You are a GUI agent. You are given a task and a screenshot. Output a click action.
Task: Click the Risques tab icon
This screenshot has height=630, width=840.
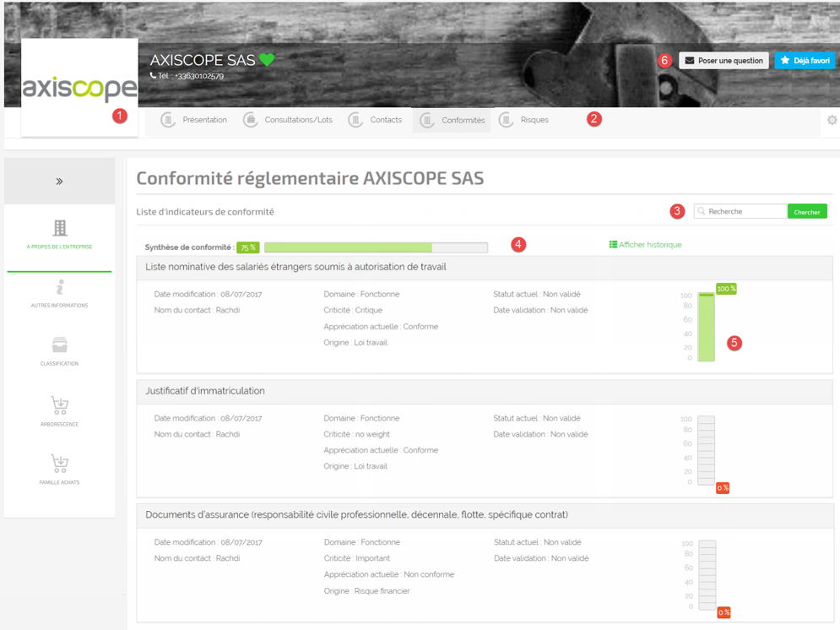click(507, 120)
